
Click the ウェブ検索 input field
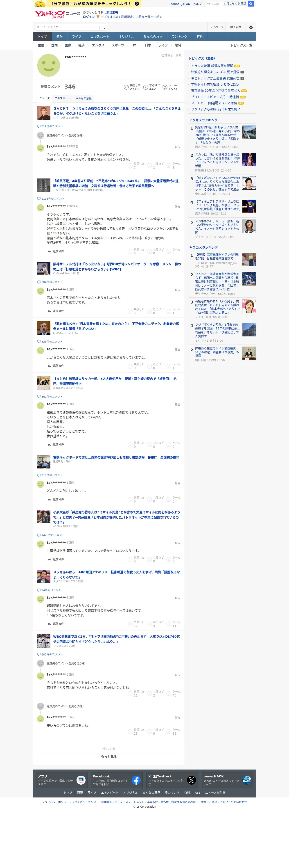(213, 4)
